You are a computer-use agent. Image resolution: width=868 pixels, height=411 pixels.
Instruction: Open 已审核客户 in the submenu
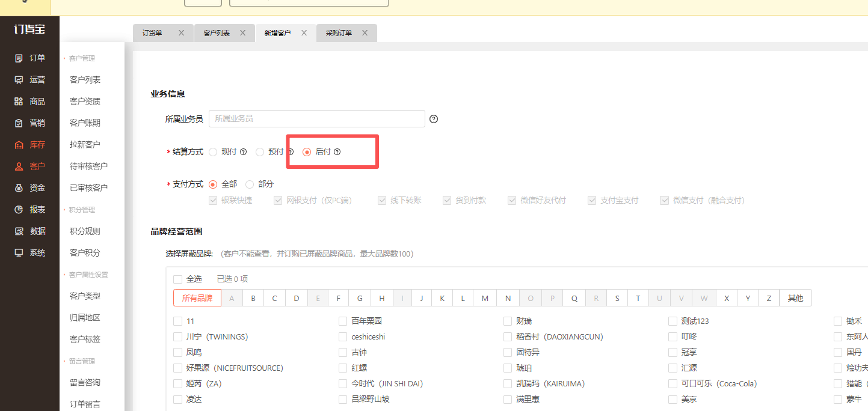[88, 188]
